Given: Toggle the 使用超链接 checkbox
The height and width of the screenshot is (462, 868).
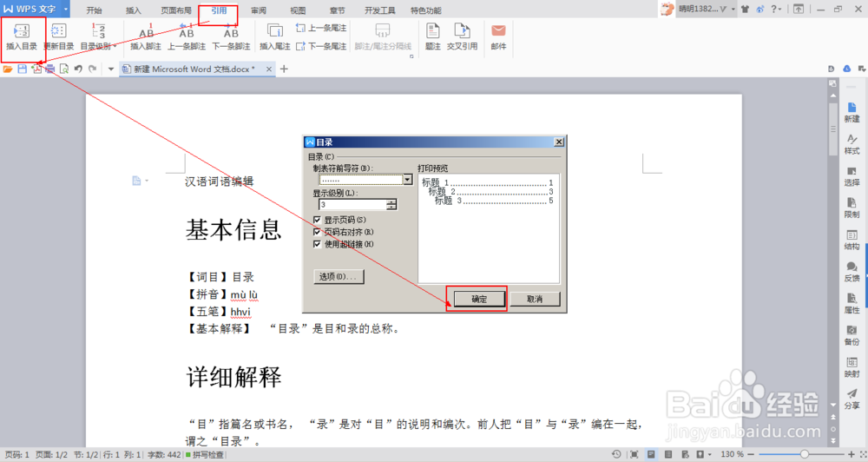Looking at the screenshot, I should [317, 244].
